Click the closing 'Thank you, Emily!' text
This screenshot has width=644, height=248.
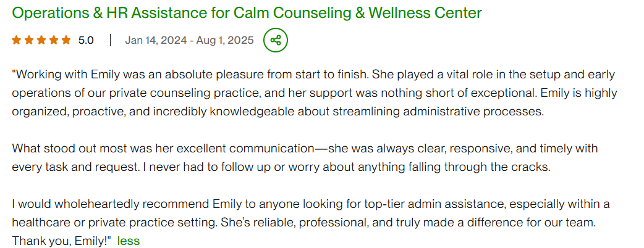tap(62, 241)
